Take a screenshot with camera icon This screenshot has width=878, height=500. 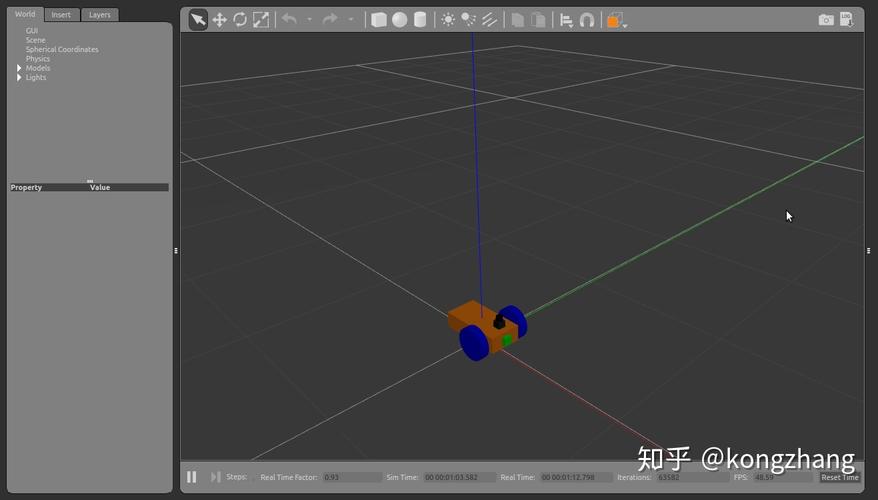coord(826,20)
